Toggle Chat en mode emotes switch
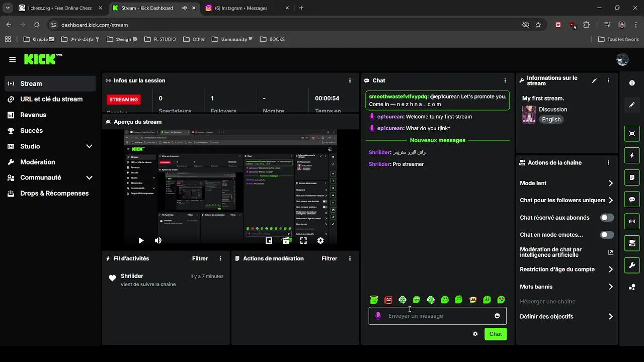The width and height of the screenshot is (644, 362). [607, 235]
